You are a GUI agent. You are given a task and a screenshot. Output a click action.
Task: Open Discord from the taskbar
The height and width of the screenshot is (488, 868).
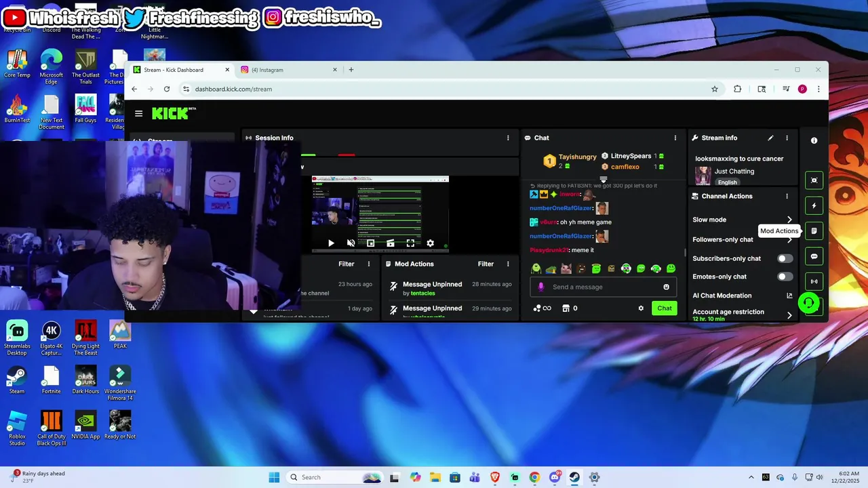pos(555,477)
